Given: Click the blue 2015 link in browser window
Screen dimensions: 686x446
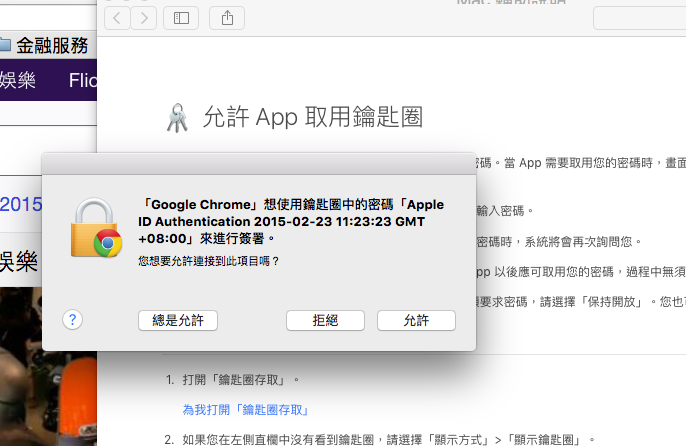Looking at the screenshot, I should [x=21, y=204].
